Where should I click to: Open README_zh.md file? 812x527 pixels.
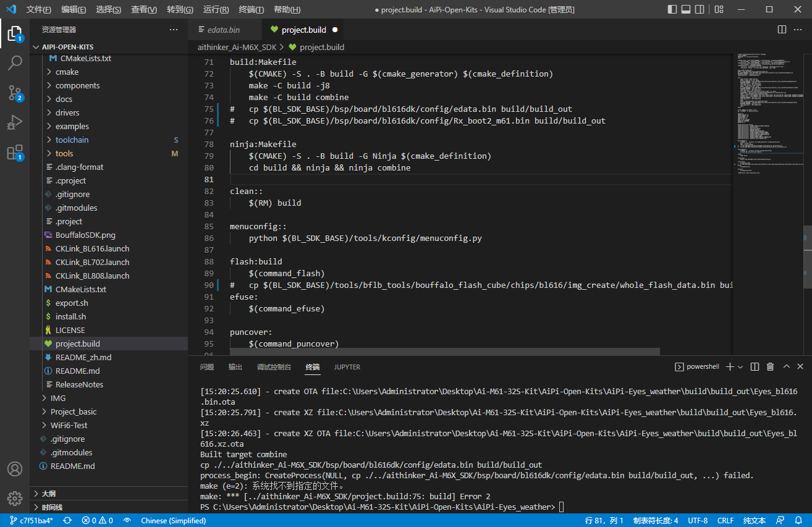point(109,357)
